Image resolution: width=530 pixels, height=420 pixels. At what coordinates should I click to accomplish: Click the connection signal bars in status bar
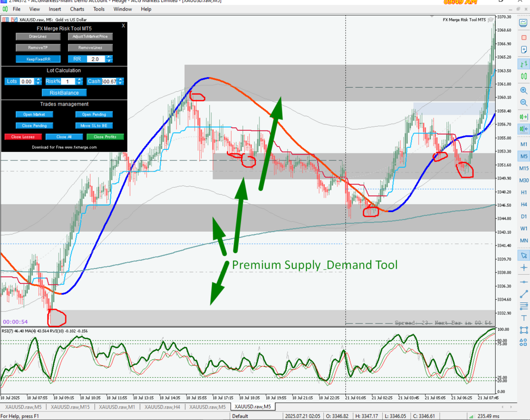click(471, 416)
